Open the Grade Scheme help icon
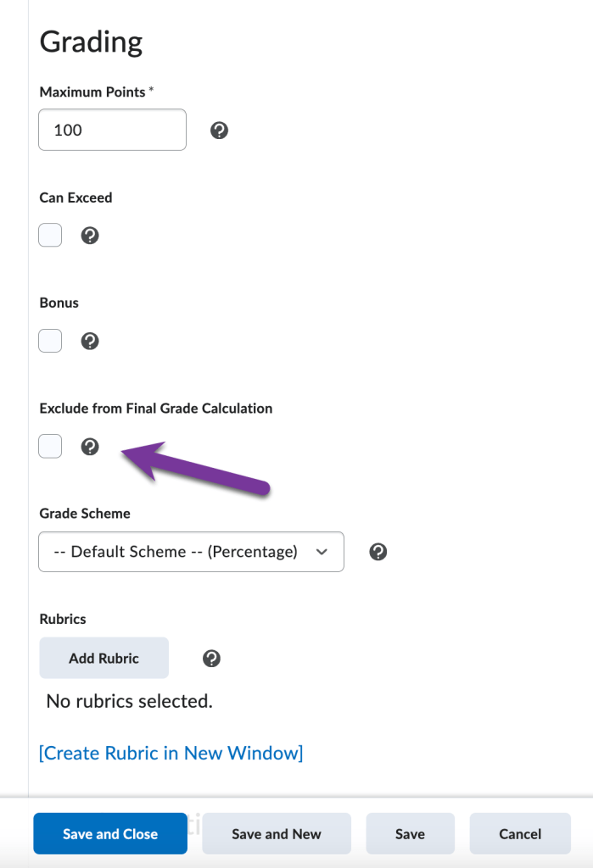 (377, 551)
